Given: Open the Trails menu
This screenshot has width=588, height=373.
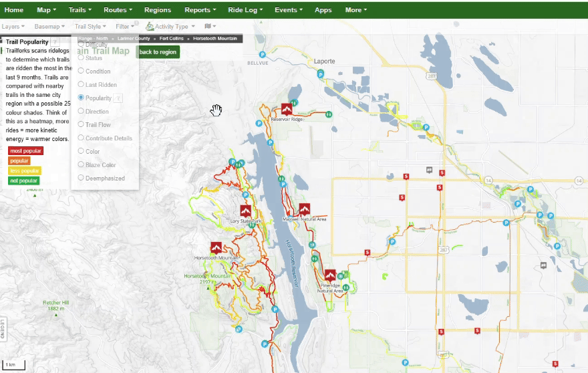Looking at the screenshot, I should click(x=80, y=10).
